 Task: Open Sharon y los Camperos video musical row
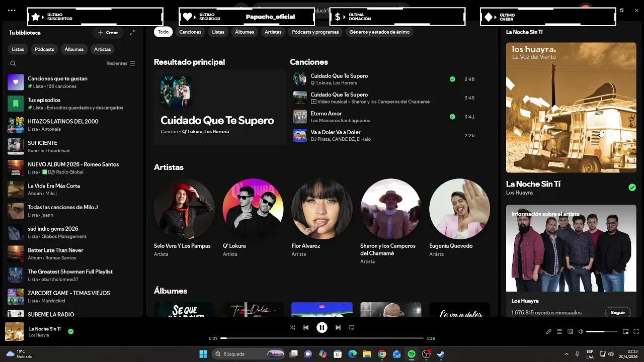[x=385, y=98]
